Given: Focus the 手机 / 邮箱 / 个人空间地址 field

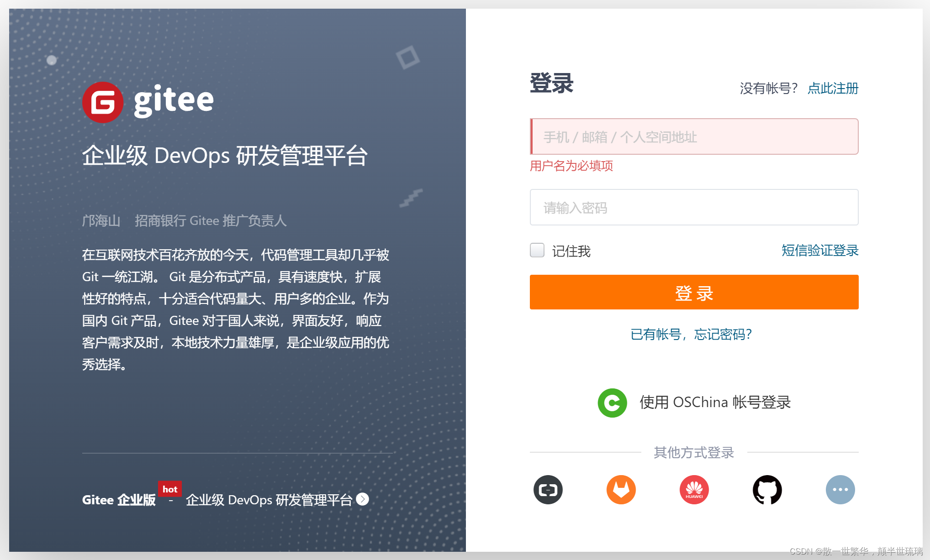Looking at the screenshot, I should click(x=694, y=136).
